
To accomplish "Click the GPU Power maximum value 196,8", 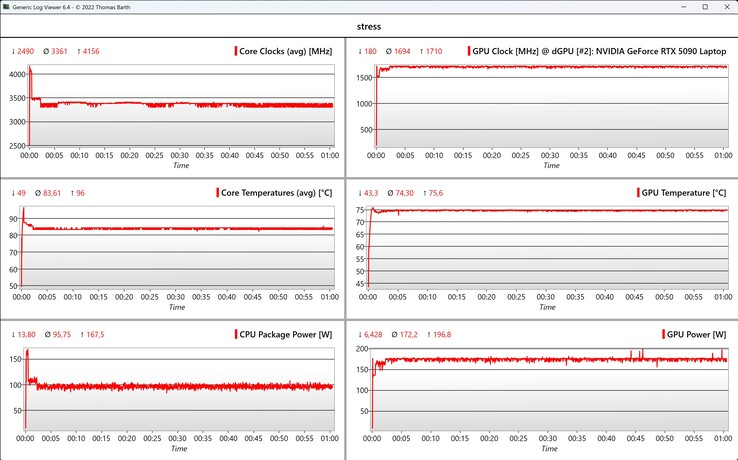I will [x=442, y=335].
